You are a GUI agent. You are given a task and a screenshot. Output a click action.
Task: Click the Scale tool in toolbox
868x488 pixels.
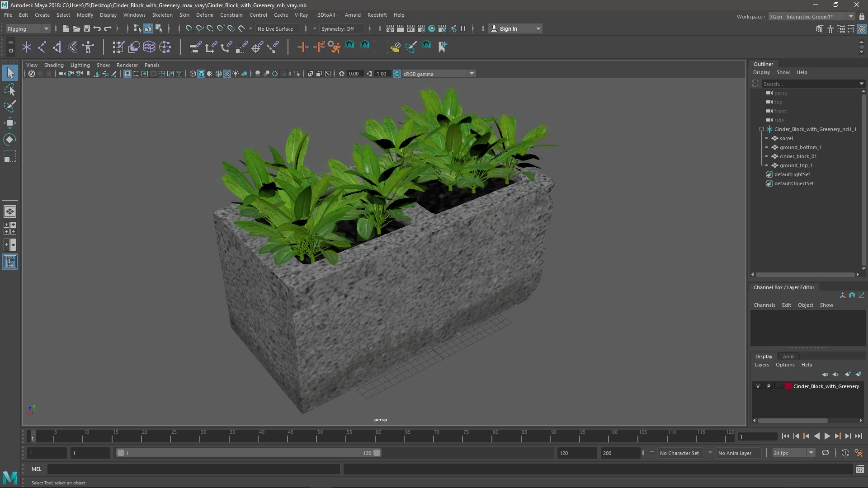(10, 156)
